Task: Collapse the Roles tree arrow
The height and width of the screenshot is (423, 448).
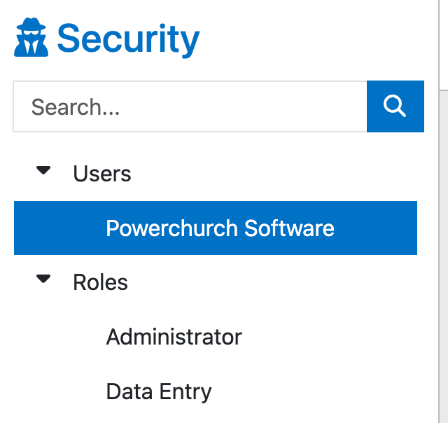Action: 43,279
